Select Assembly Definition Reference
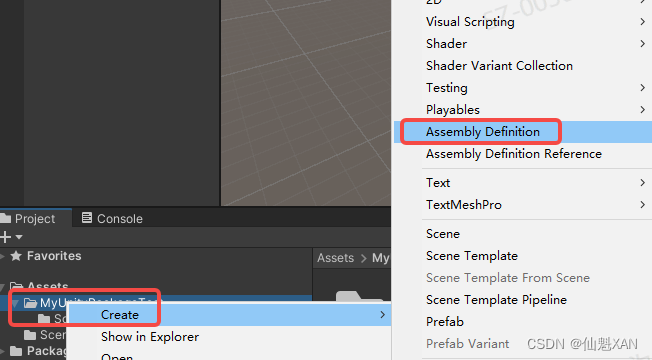The image size is (652, 360). tap(523, 154)
